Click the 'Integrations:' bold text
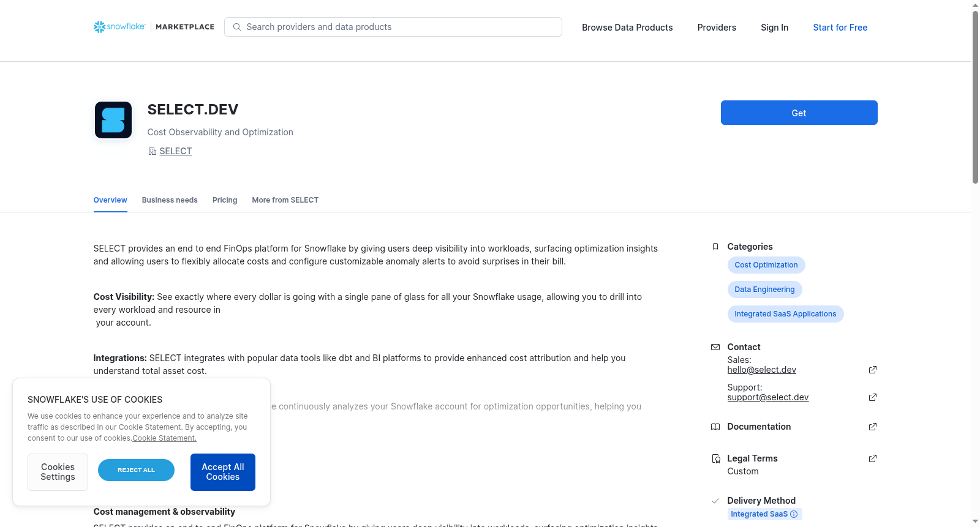The height and width of the screenshot is (527, 980). click(120, 358)
